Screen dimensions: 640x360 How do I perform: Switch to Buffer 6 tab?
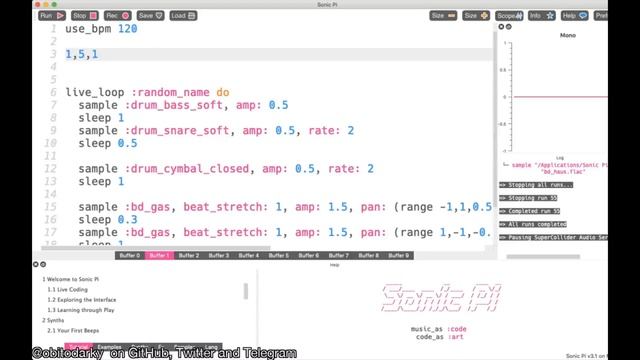pos(309,256)
